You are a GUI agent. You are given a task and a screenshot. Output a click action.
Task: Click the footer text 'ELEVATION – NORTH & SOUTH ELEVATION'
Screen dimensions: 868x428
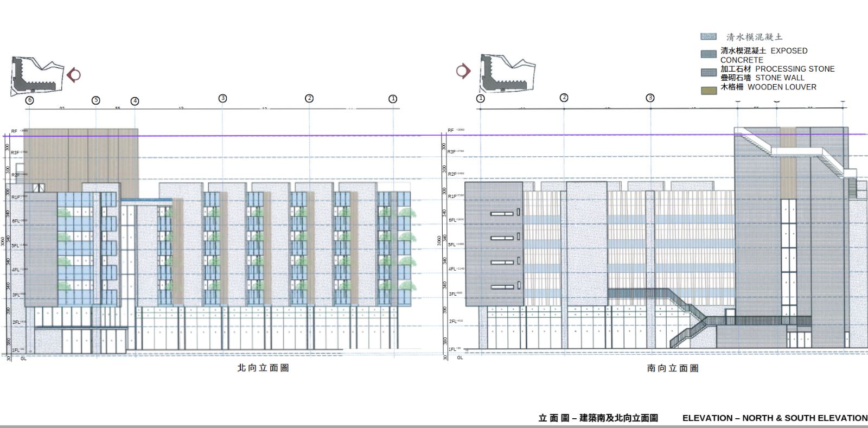(775, 418)
